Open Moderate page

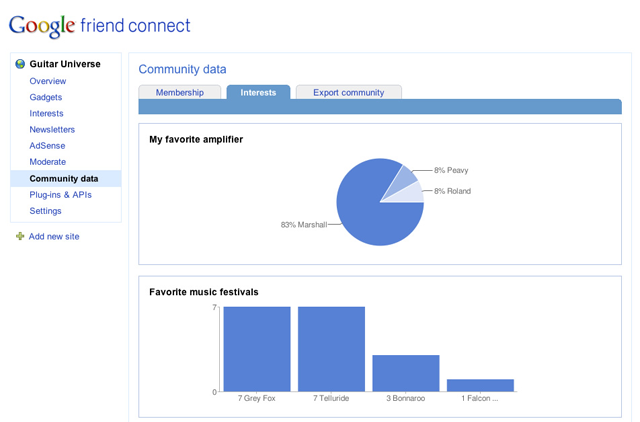click(x=48, y=162)
